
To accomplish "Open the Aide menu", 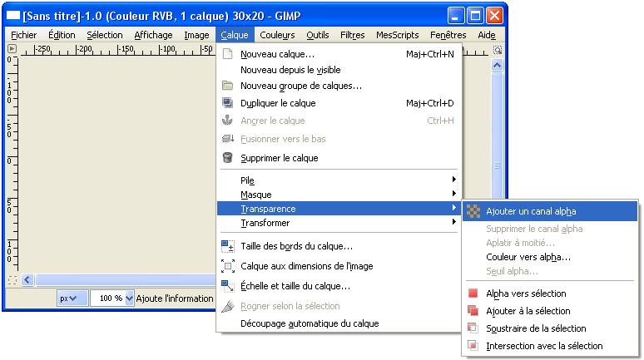I will click(487, 35).
